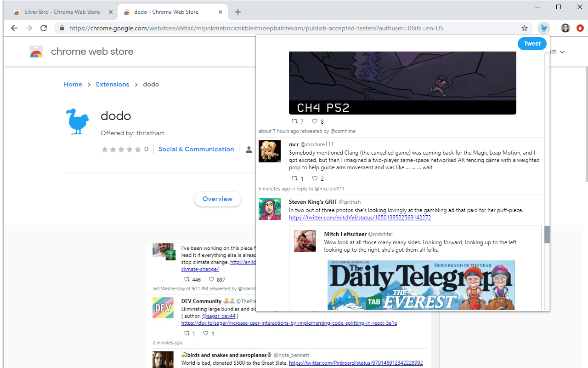Reload the current page
The image size is (588, 368).
pos(44,28)
